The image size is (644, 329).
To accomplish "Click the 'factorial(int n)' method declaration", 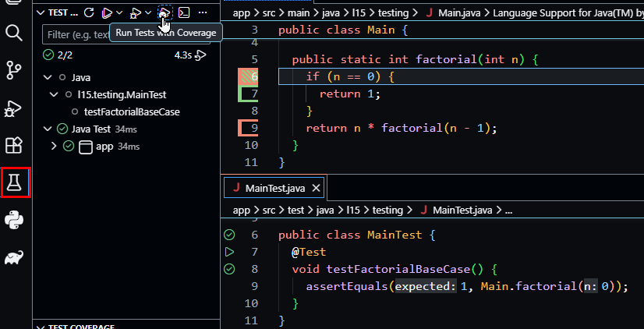I will [470, 59].
